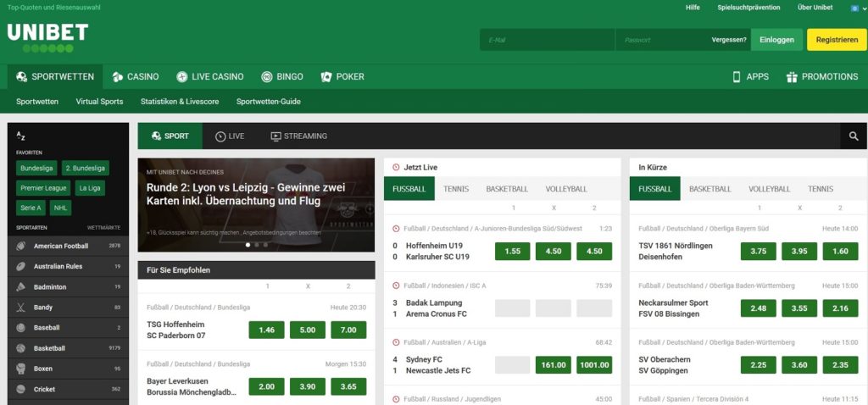The width and height of the screenshot is (868, 405).
Task: Click the Unibet logo
Action: click(47, 37)
